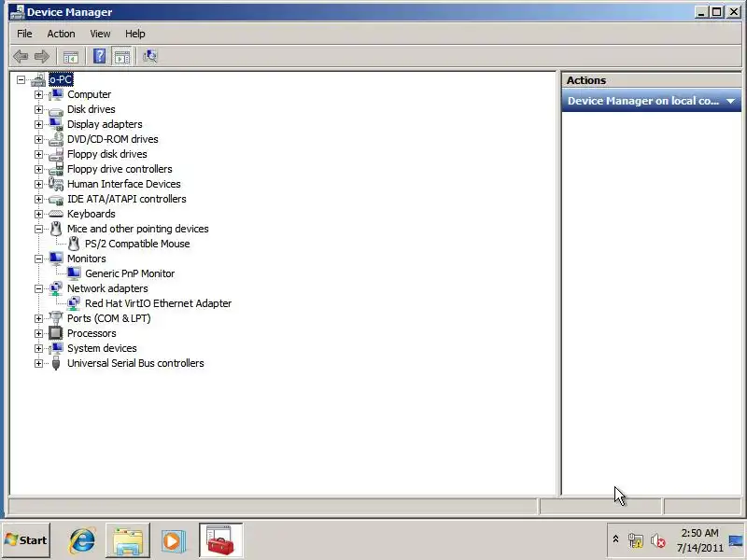Click the Computer category icon

[x=56, y=94]
